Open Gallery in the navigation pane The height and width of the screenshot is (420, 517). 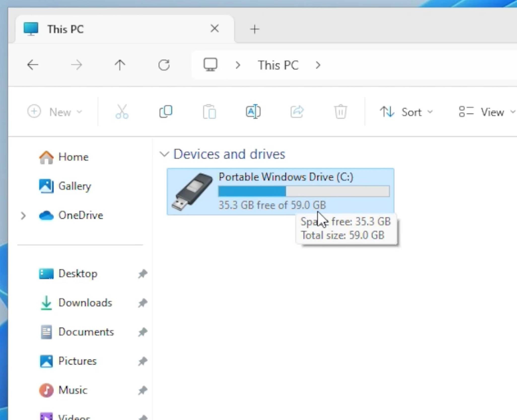tap(65, 186)
